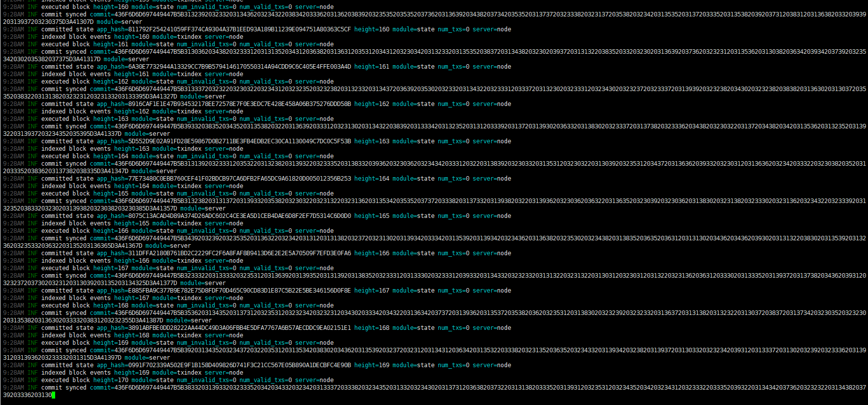The image size is (868, 405).
Task: Select the wrapped commit text ending 5D3A41357D
Action: click(x=90, y=208)
